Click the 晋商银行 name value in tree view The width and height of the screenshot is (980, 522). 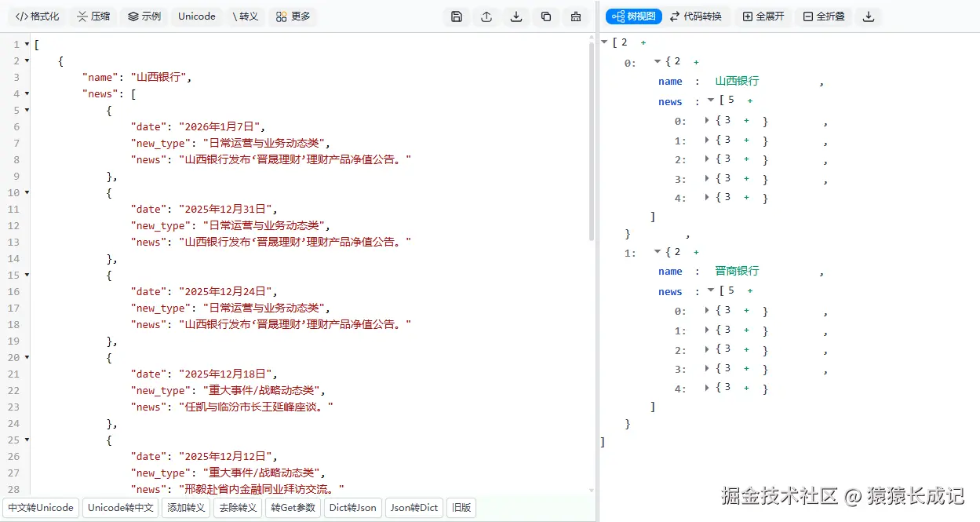737,271
